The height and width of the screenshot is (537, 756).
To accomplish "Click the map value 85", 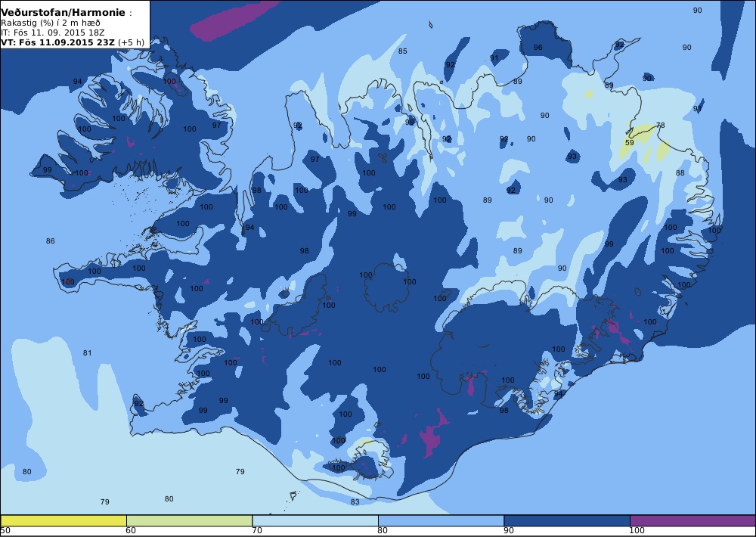I will click(x=403, y=51).
